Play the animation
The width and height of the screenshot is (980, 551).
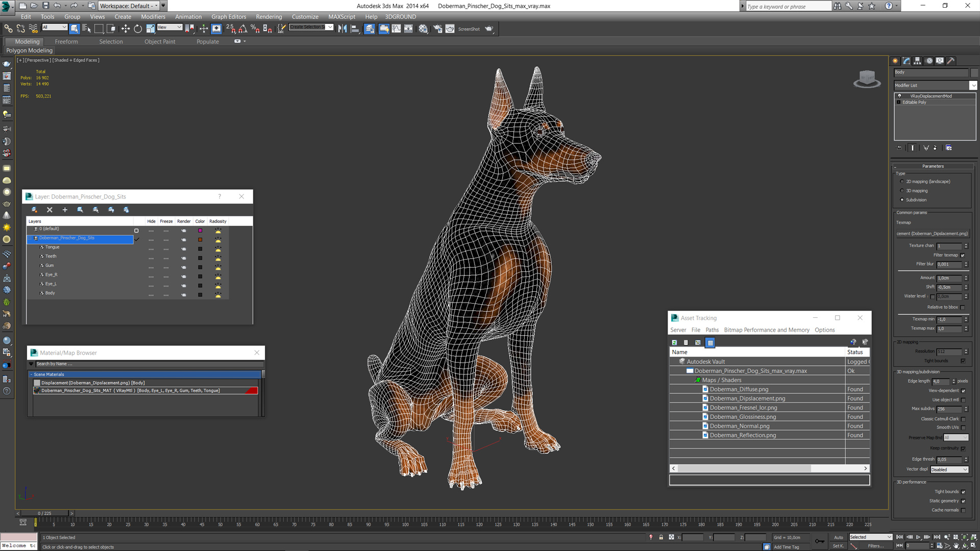click(x=918, y=537)
